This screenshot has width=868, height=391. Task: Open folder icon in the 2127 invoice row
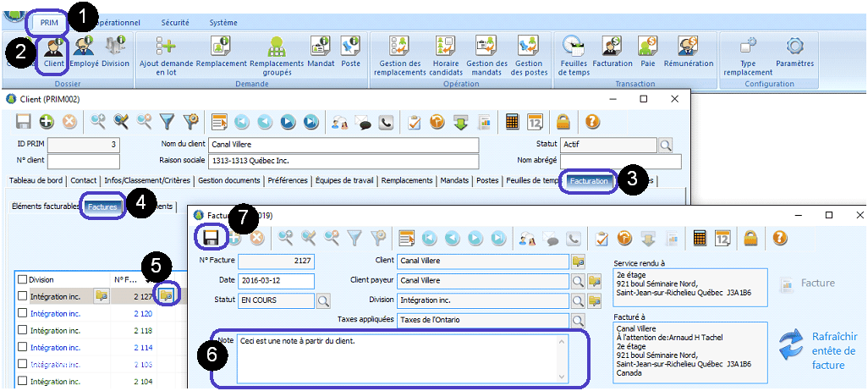pos(165,295)
